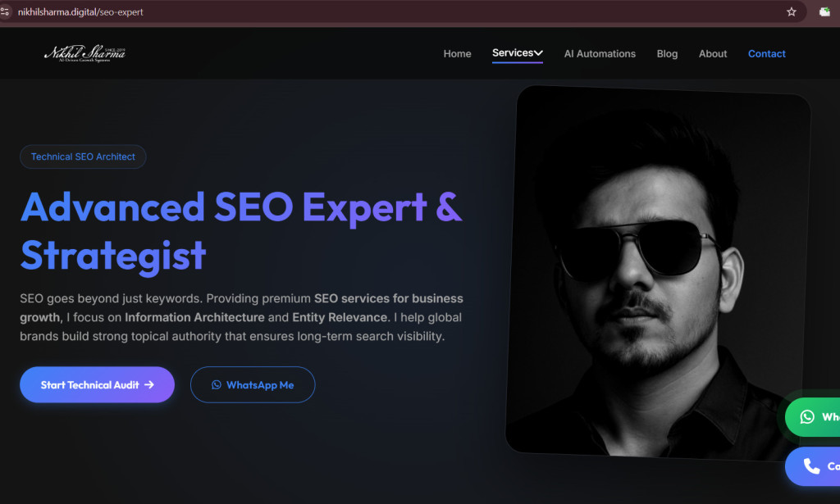This screenshot has height=504, width=840.
Task: Open the browser extension icon
Action: coord(824,11)
